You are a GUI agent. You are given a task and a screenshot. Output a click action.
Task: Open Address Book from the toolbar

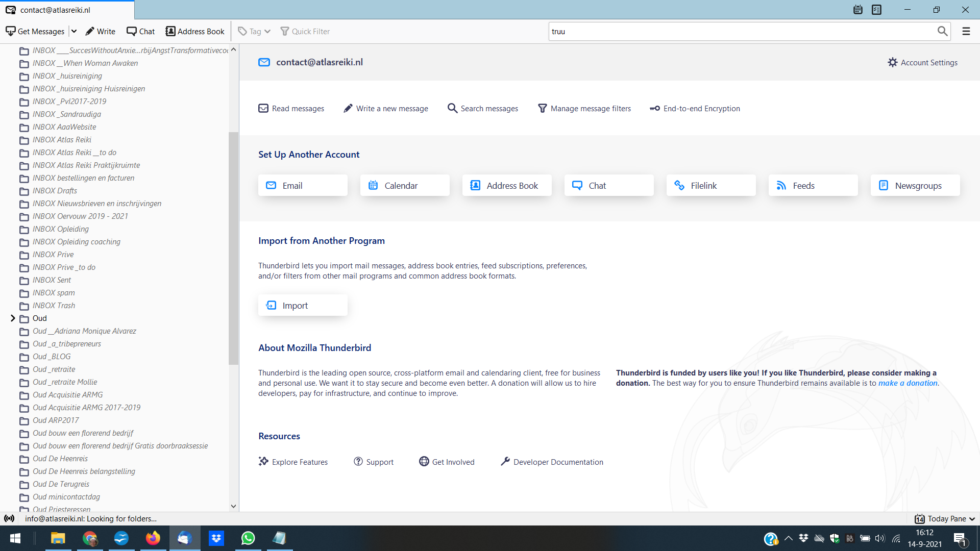195,31
